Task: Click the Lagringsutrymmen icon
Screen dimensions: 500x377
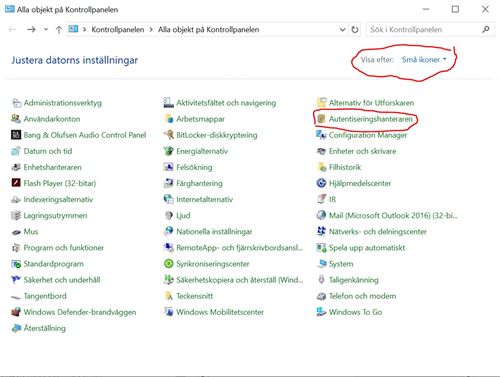Action: pyautogui.click(x=16, y=216)
